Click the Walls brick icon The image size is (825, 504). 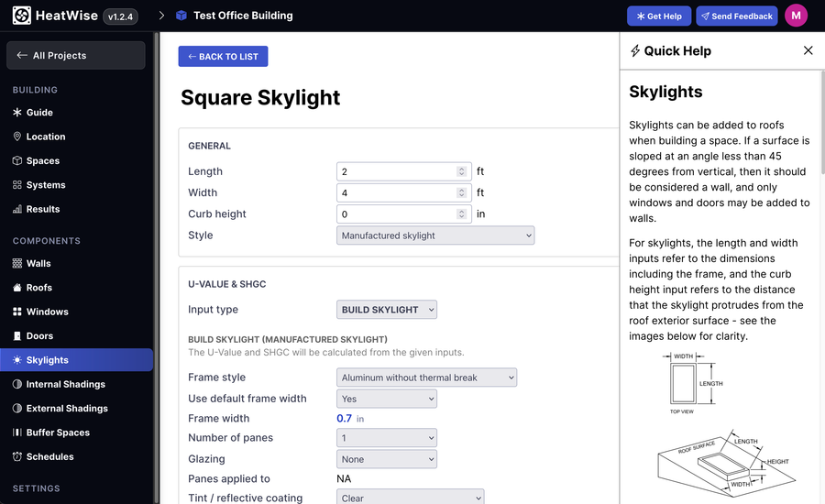pyautogui.click(x=17, y=263)
